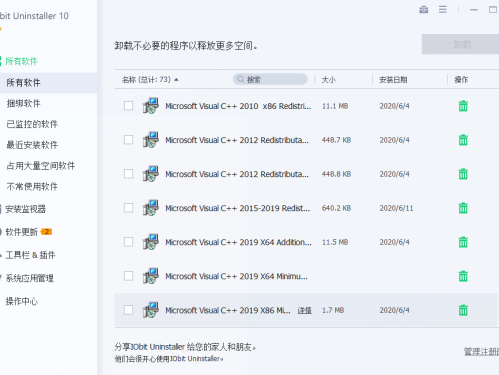Delete Microsoft Visual C++ 2010 x86 via trash icon

[x=463, y=106]
